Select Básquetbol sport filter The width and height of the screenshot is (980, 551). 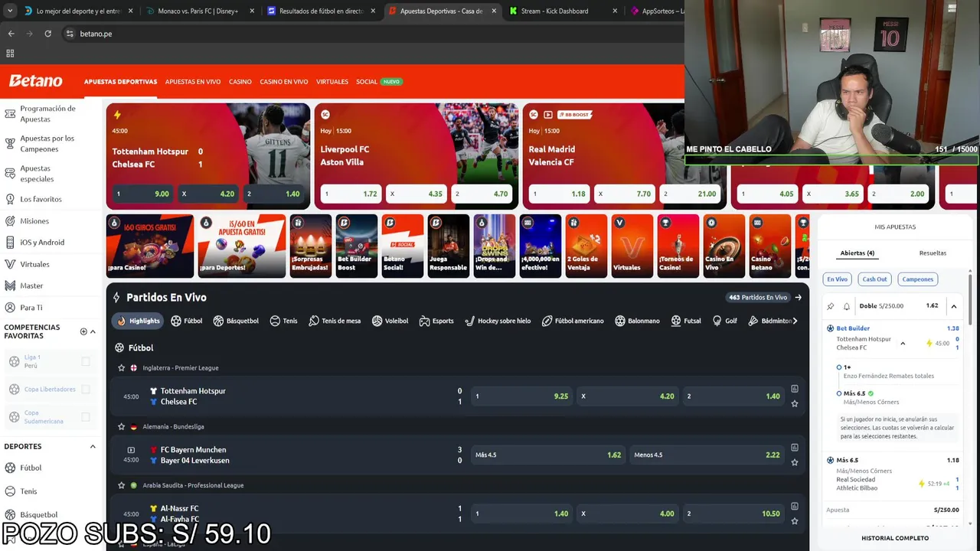point(236,321)
